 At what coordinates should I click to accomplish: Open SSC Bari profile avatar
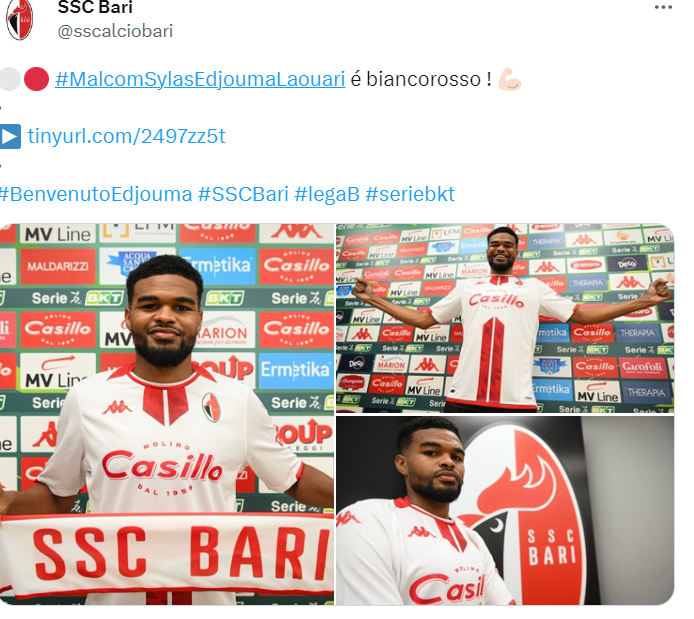[20, 20]
